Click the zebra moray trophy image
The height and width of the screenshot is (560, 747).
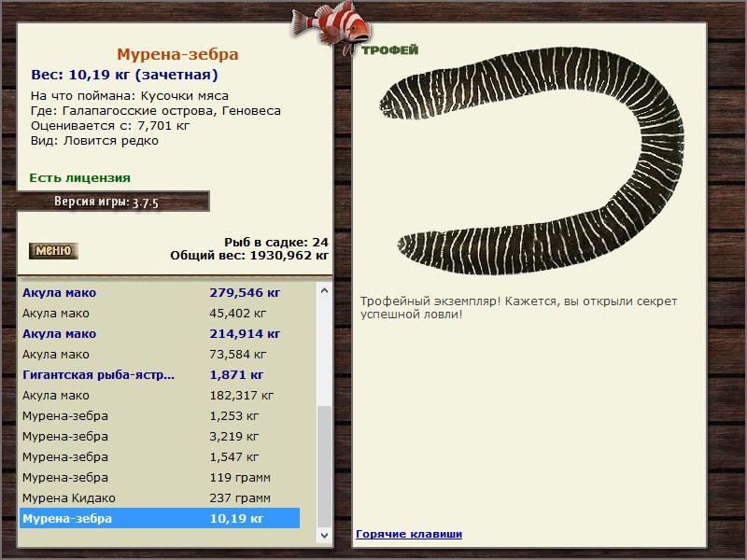pos(531,161)
